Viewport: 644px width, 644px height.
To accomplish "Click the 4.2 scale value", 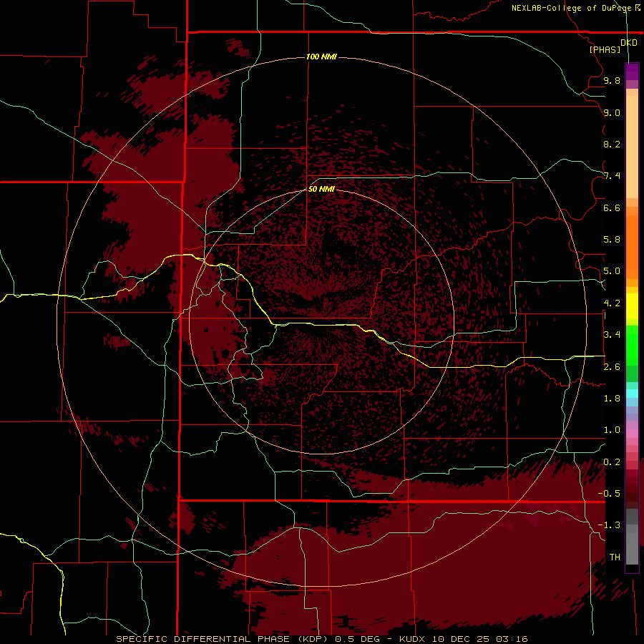I will (x=612, y=303).
